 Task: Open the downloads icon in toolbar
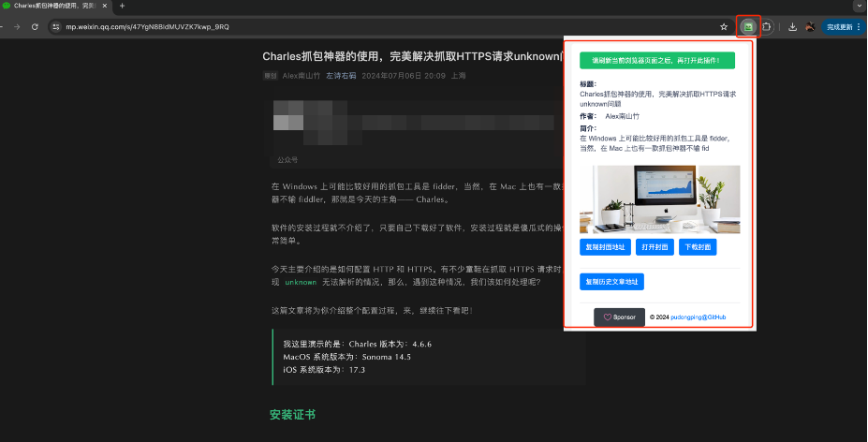(792, 27)
